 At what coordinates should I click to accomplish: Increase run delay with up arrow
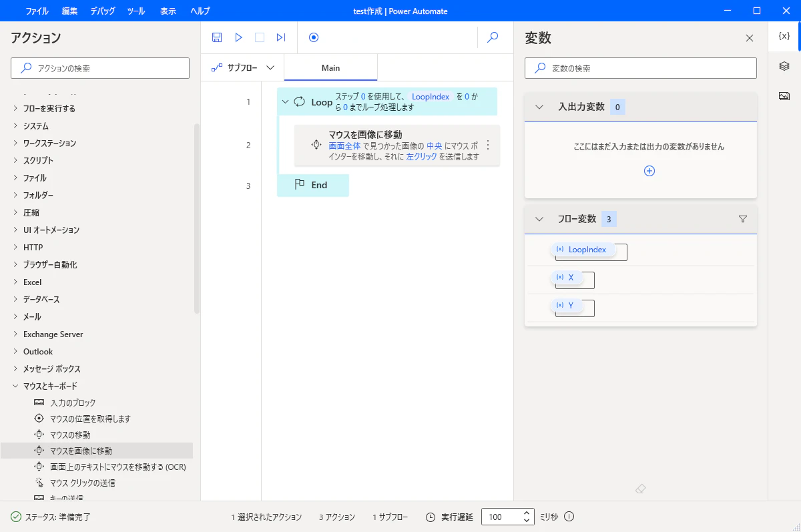527,513
